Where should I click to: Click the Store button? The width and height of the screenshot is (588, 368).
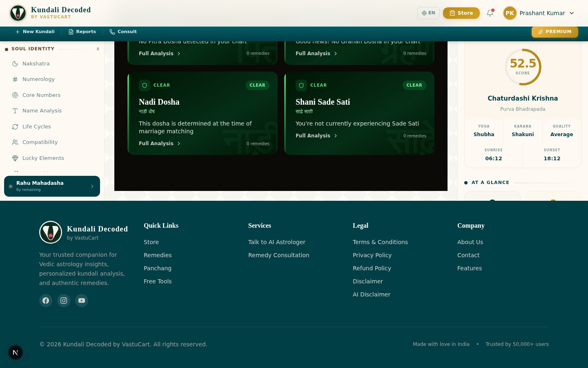[x=461, y=13]
